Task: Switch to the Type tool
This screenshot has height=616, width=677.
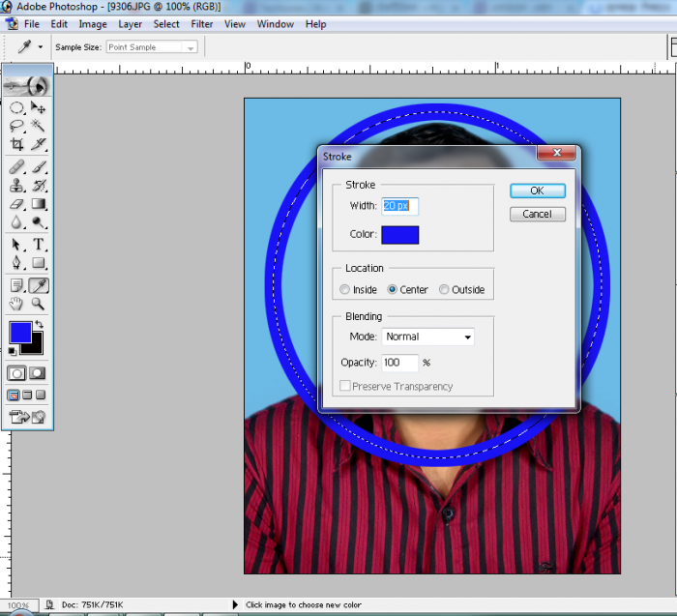Action: (39, 244)
